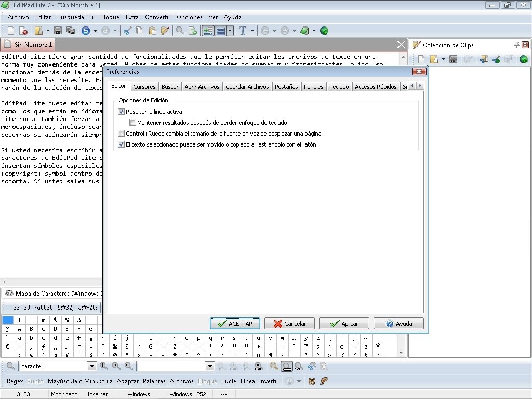Toggle the Palabras search option
532x399 pixels.
click(154, 381)
